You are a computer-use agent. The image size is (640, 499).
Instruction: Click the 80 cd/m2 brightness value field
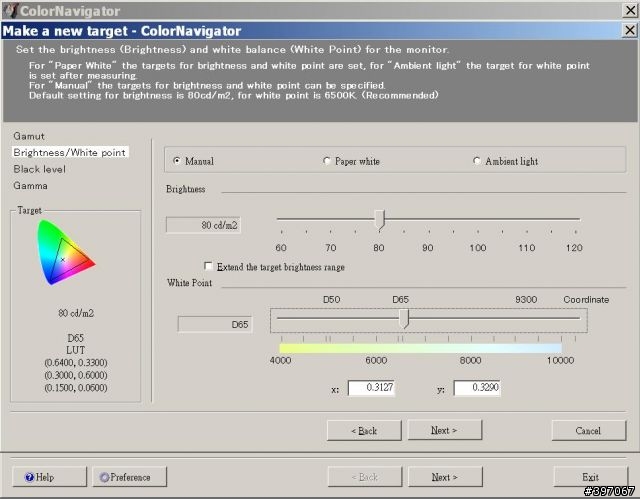click(203, 225)
